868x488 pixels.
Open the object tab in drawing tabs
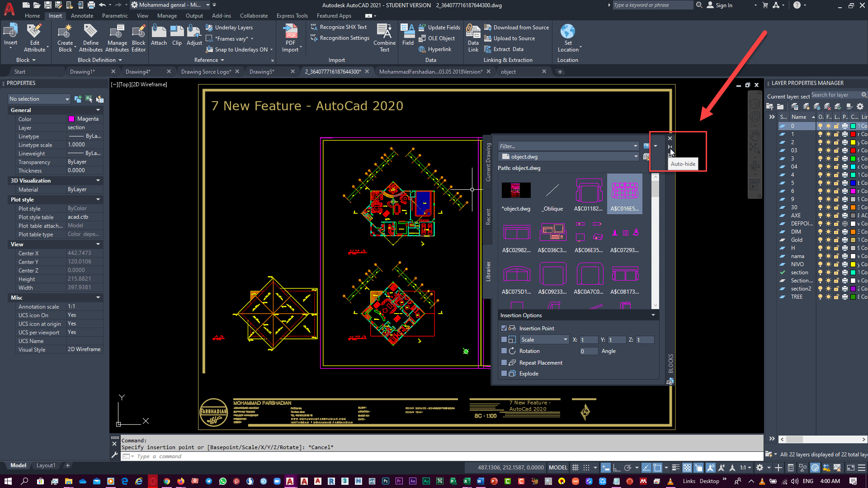point(509,71)
